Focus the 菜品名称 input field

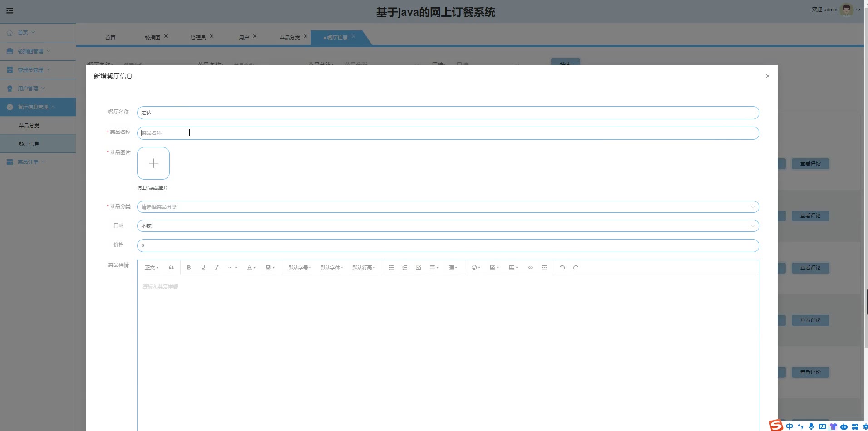click(448, 133)
